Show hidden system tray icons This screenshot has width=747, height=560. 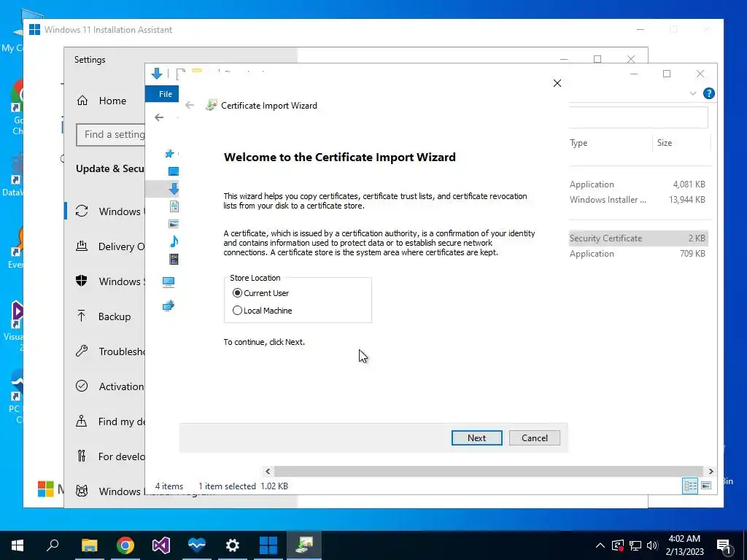pos(600,545)
